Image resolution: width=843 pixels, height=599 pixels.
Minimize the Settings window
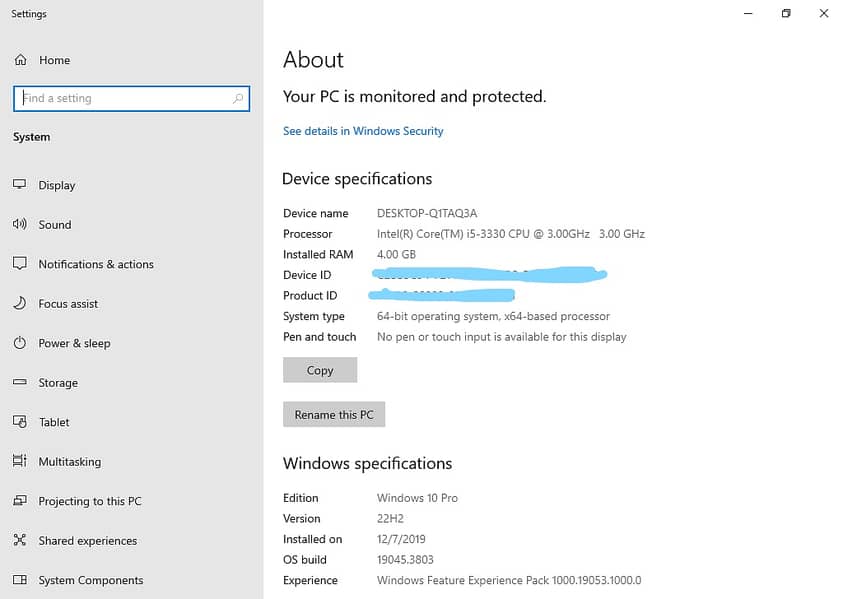(748, 13)
